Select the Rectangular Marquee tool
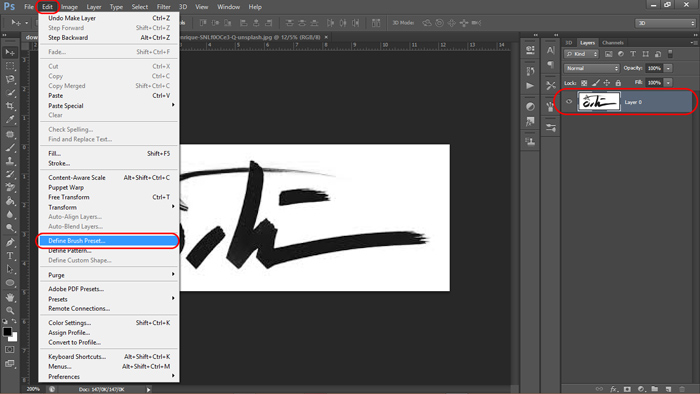The height and width of the screenshot is (394, 700). (x=10, y=66)
